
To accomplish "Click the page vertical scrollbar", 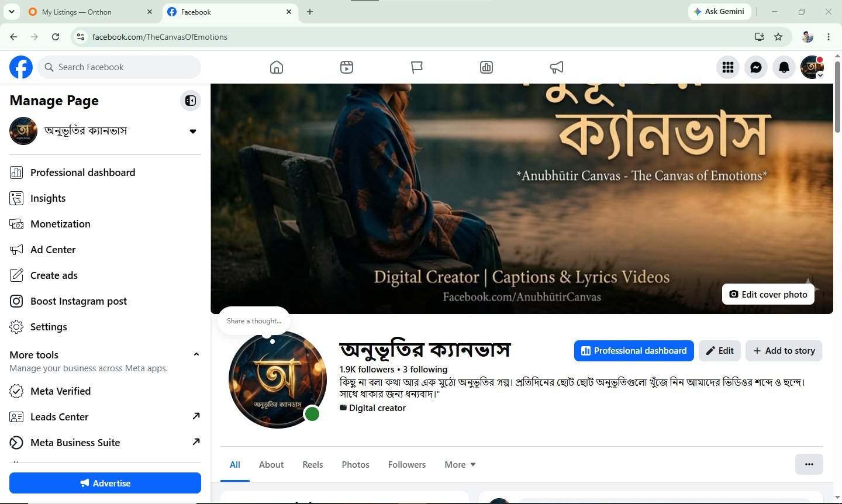I will 837,96.
